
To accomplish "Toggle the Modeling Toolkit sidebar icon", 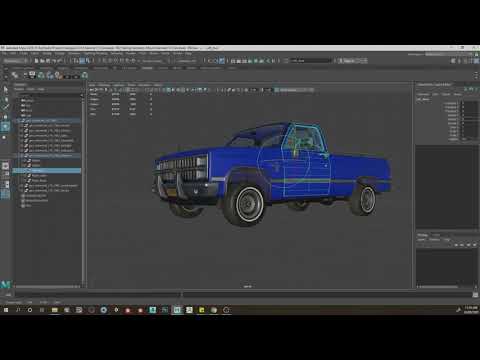I will 453,61.
